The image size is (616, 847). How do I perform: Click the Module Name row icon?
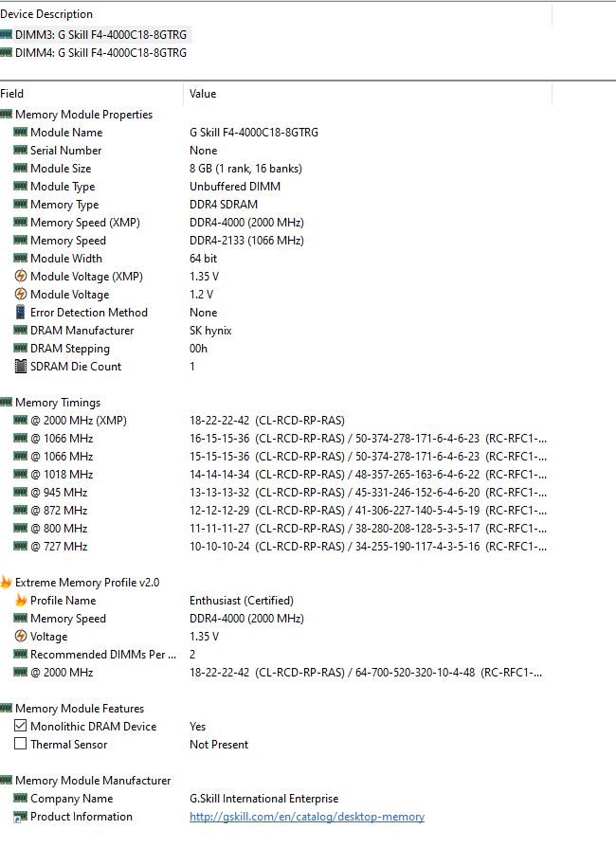point(21,133)
